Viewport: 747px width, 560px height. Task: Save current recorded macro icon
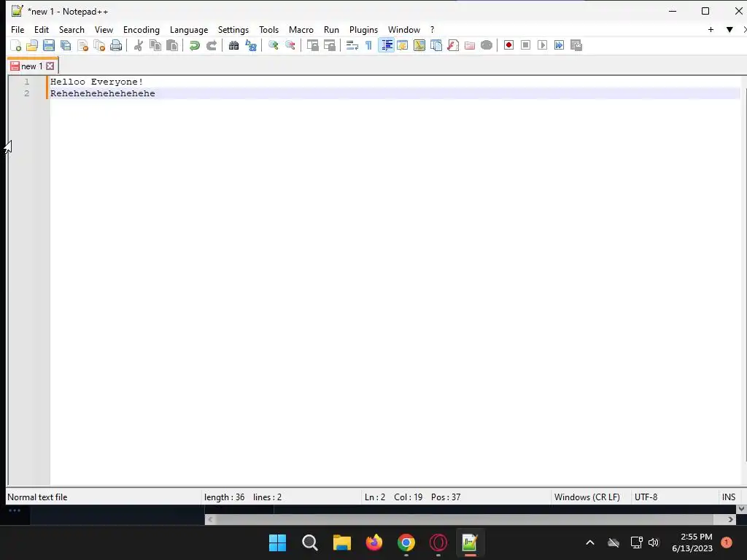(x=576, y=45)
